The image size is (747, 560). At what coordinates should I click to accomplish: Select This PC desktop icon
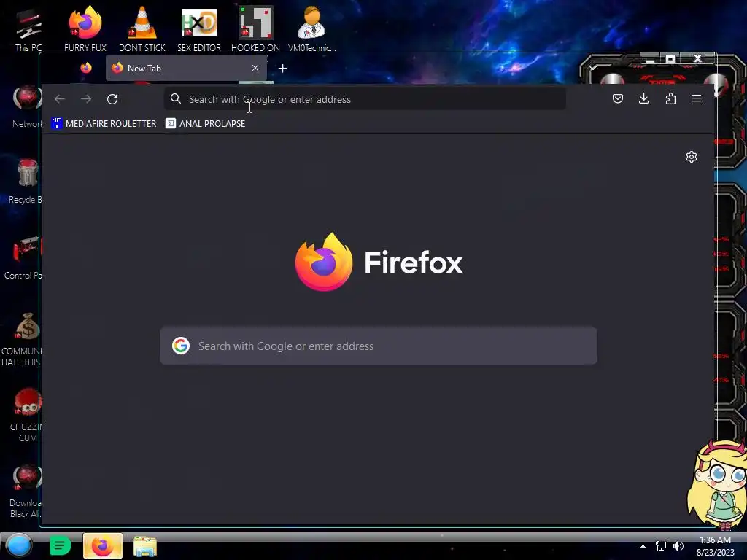pyautogui.click(x=28, y=28)
